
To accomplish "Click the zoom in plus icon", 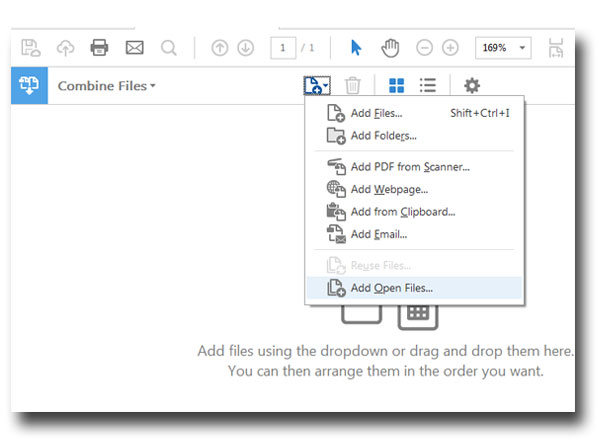I will (451, 48).
